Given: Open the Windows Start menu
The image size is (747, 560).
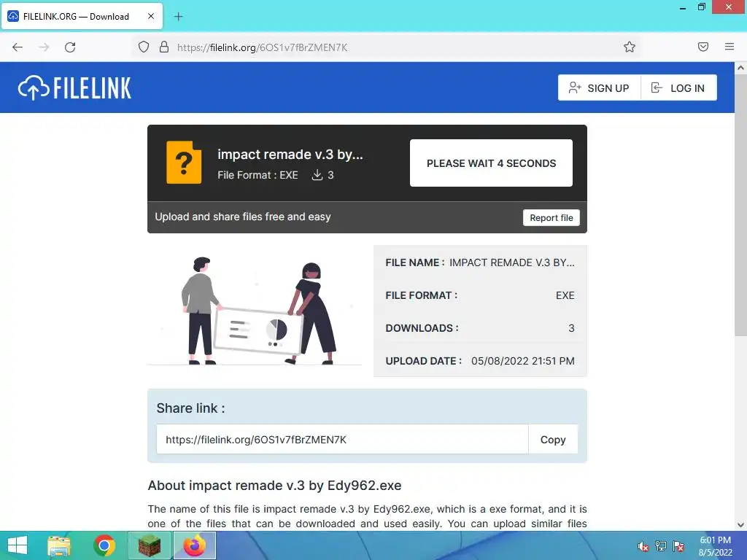Looking at the screenshot, I should (18, 545).
